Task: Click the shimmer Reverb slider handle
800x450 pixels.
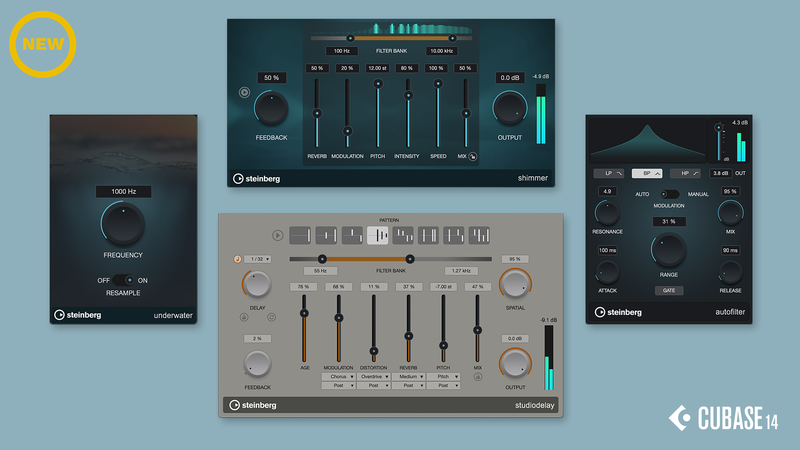Action: coord(317,113)
